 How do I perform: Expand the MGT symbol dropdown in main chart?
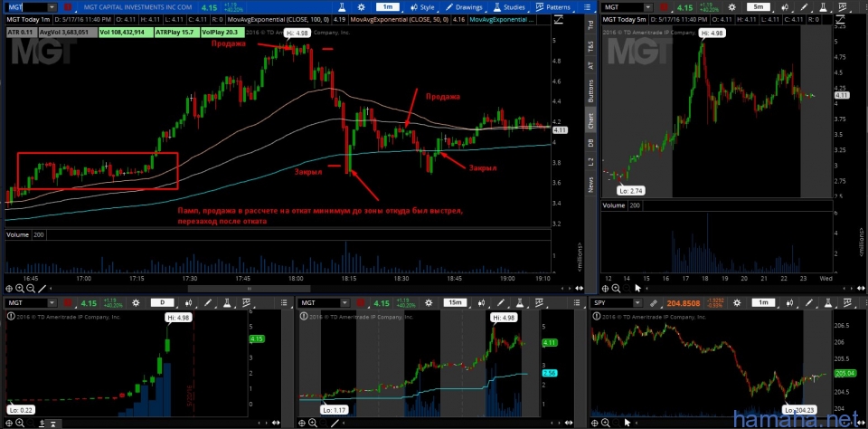52,7
